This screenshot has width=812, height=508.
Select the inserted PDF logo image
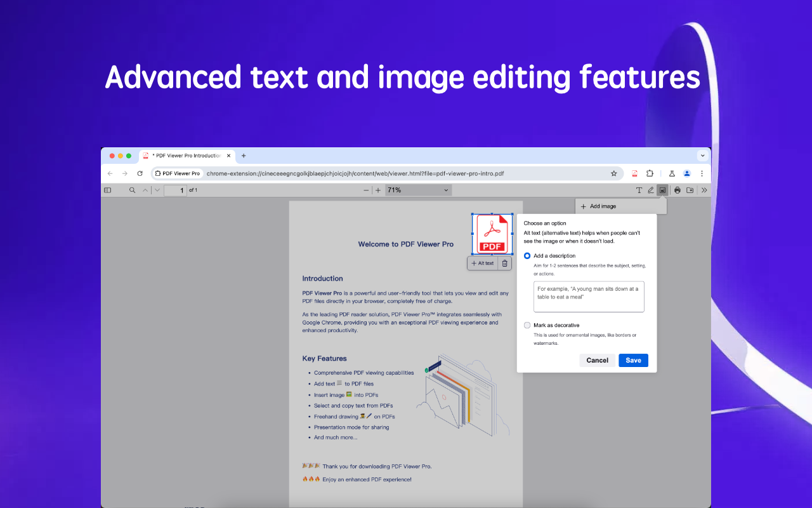point(492,234)
